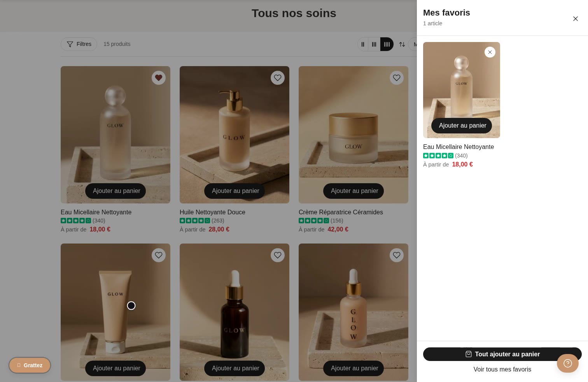Click the sort arrows icon
The height and width of the screenshot is (382, 588).
[x=402, y=44]
